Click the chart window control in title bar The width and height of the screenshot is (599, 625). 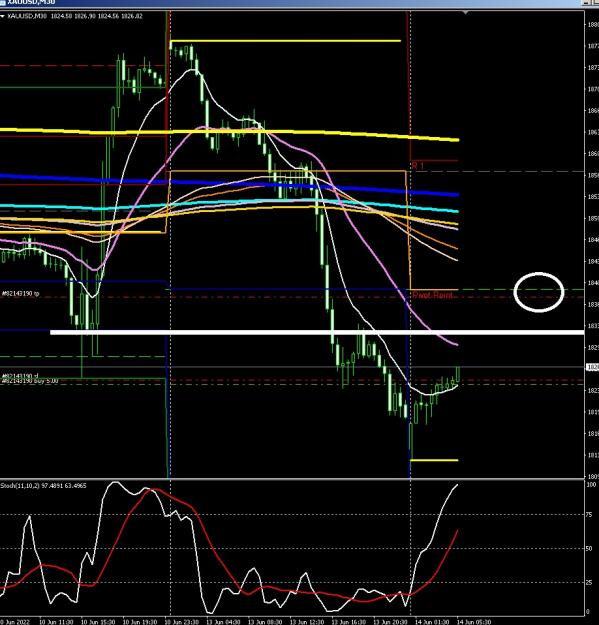click(588, 2)
